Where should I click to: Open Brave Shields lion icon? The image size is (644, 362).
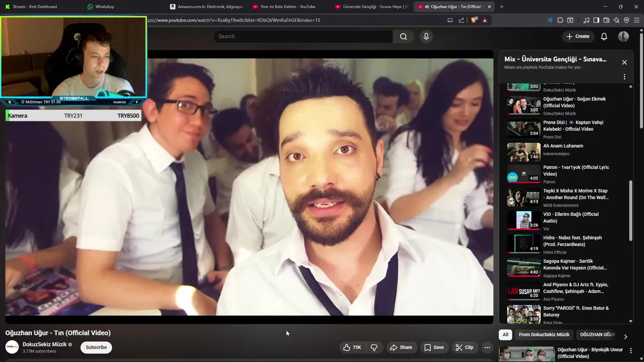(474, 20)
